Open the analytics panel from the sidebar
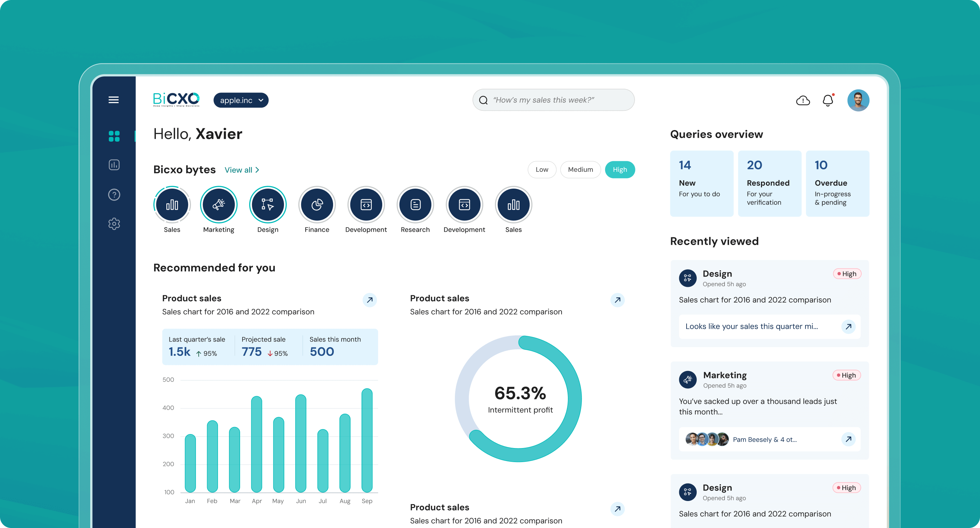This screenshot has height=528, width=980. [114, 164]
